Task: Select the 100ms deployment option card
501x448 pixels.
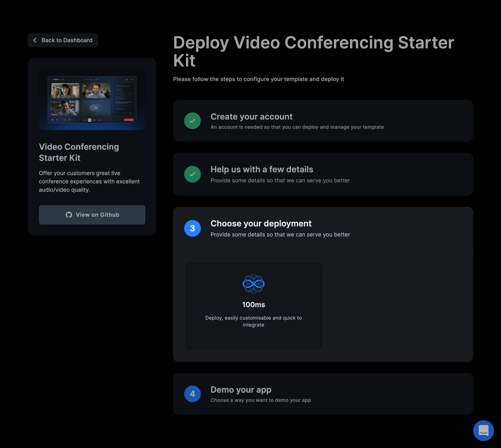Action: (253, 340)
